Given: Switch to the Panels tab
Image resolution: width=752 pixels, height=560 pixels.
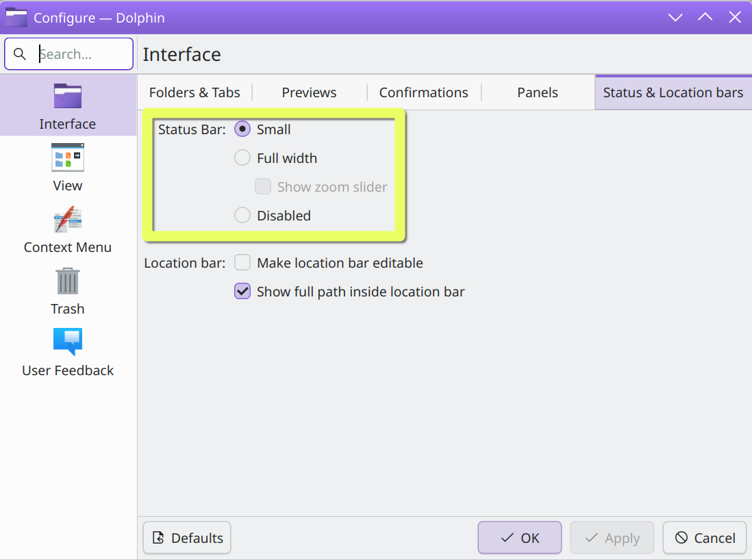Looking at the screenshot, I should pyautogui.click(x=538, y=92).
